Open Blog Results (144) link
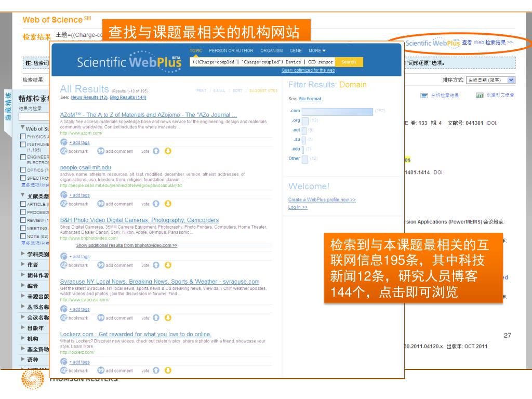The height and width of the screenshot is (399, 532). tap(128, 97)
